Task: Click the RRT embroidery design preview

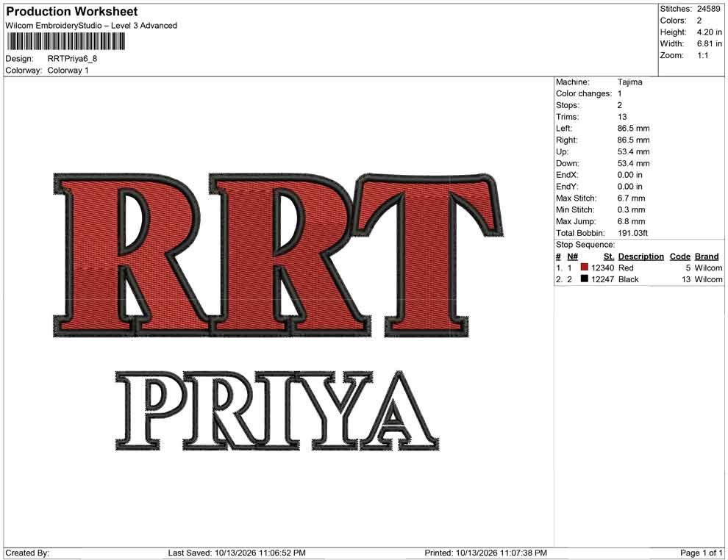Action: point(279,255)
